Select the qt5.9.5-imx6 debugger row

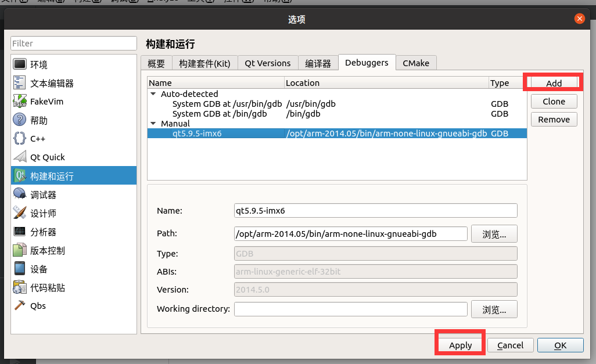tap(337, 134)
